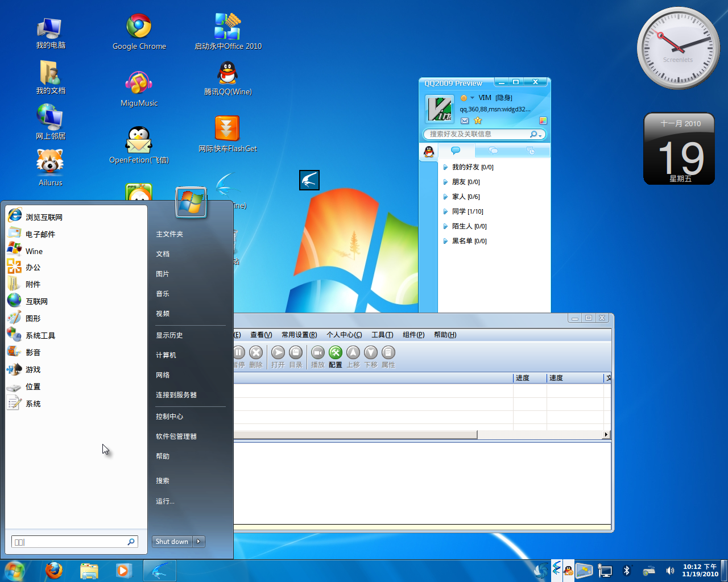Launch Google Chrome desktop icon
The width and height of the screenshot is (728, 582).
pos(139,31)
